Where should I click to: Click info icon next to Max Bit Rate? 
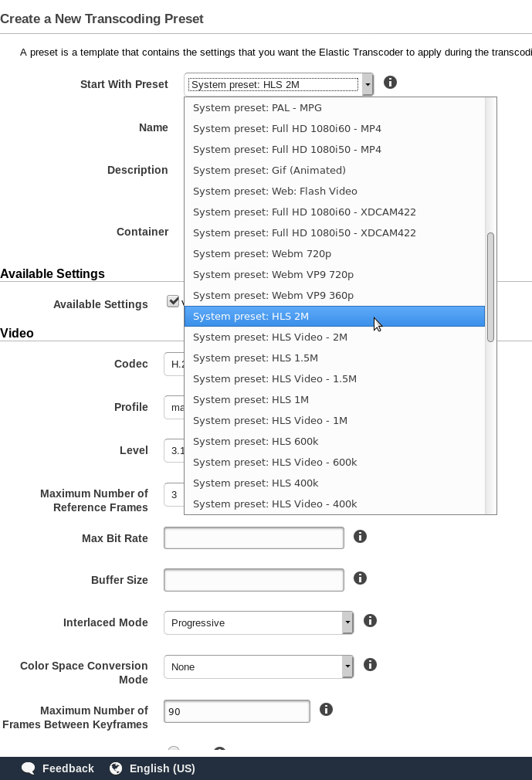coord(360,536)
